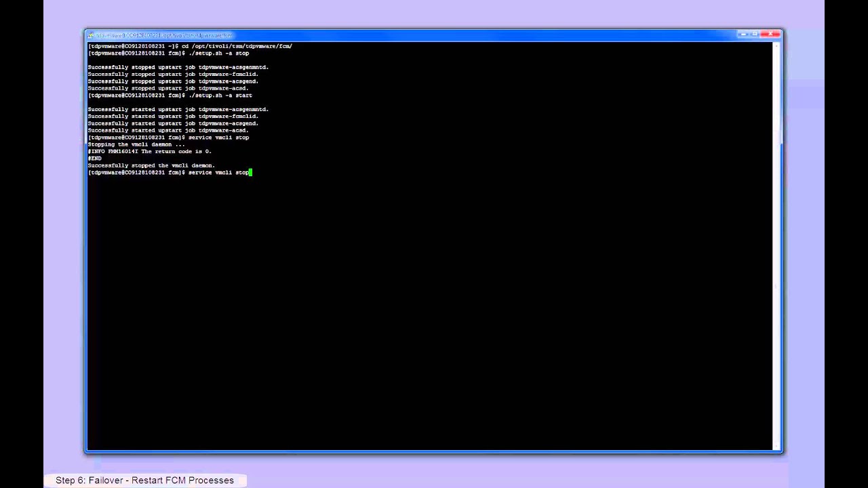868x488 pixels.
Task: Click 'Successfully started upstart job tdpvmware-acsgenmntd.' line
Action: pyautogui.click(x=178, y=109)
